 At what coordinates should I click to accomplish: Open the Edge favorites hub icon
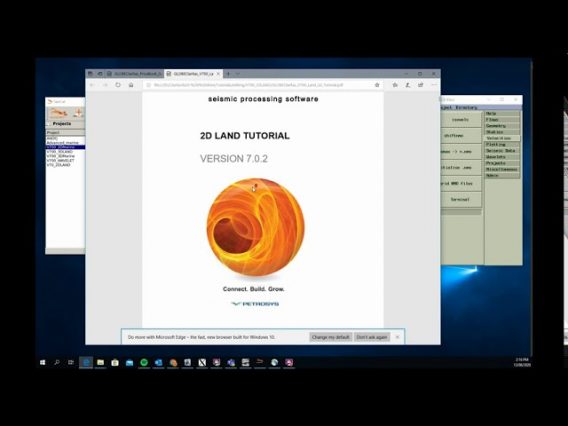click(x=395, y=85)
